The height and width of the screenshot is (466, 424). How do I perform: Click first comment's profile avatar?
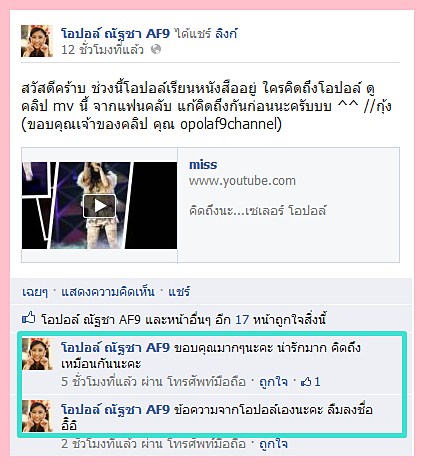coord(37,354)
